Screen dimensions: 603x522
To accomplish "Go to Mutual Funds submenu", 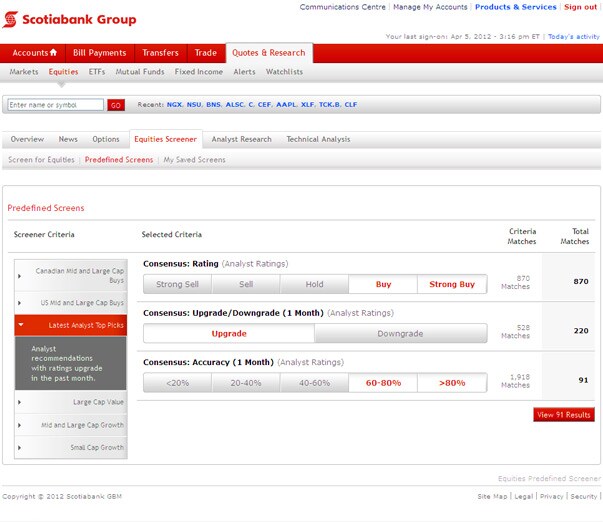I will [140, 72].
